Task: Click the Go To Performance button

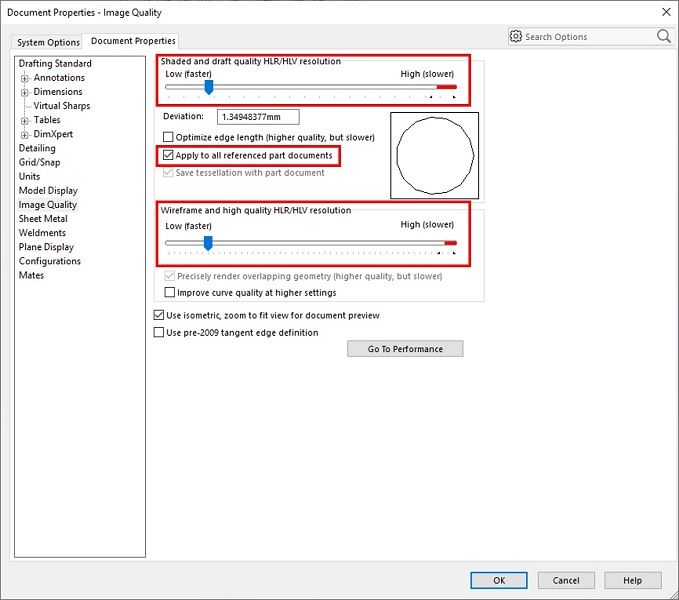Action: [x=405, y=349]
